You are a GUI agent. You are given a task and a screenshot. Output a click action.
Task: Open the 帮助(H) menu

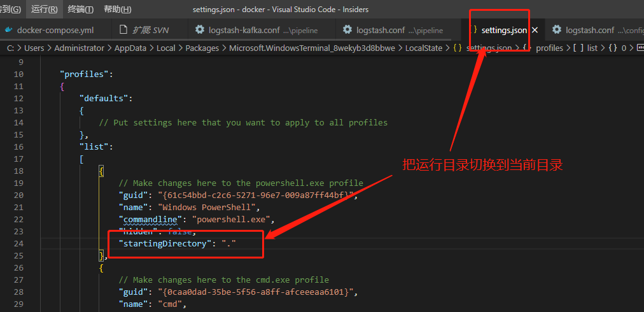(118, 10)
